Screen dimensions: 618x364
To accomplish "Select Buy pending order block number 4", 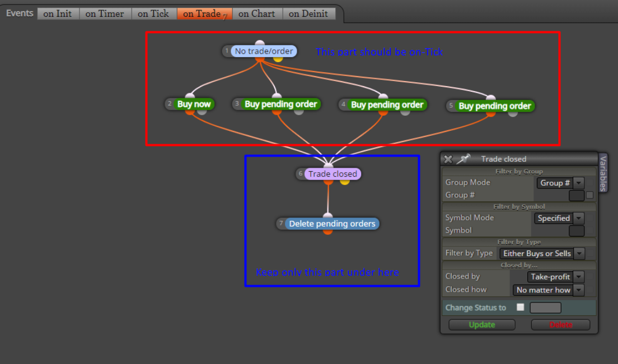I will click(387, 105).
